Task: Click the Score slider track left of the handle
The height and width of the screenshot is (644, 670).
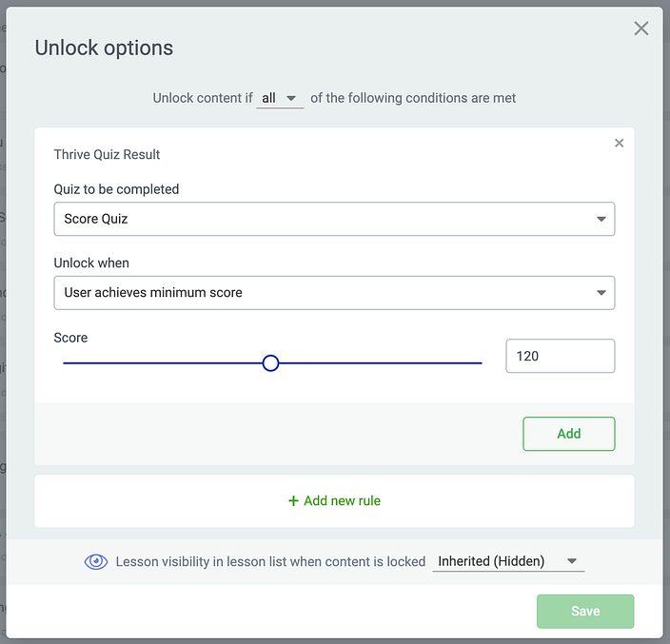Action: tap(163, 363)
